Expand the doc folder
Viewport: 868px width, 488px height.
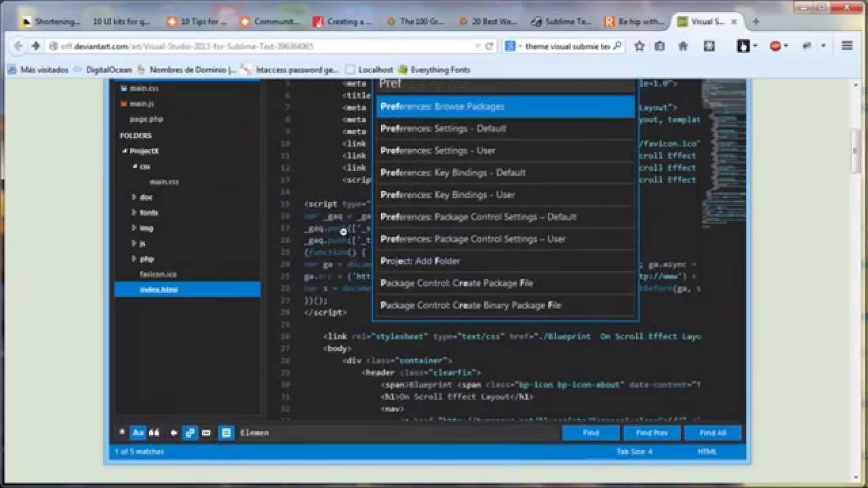click(134, 197)
